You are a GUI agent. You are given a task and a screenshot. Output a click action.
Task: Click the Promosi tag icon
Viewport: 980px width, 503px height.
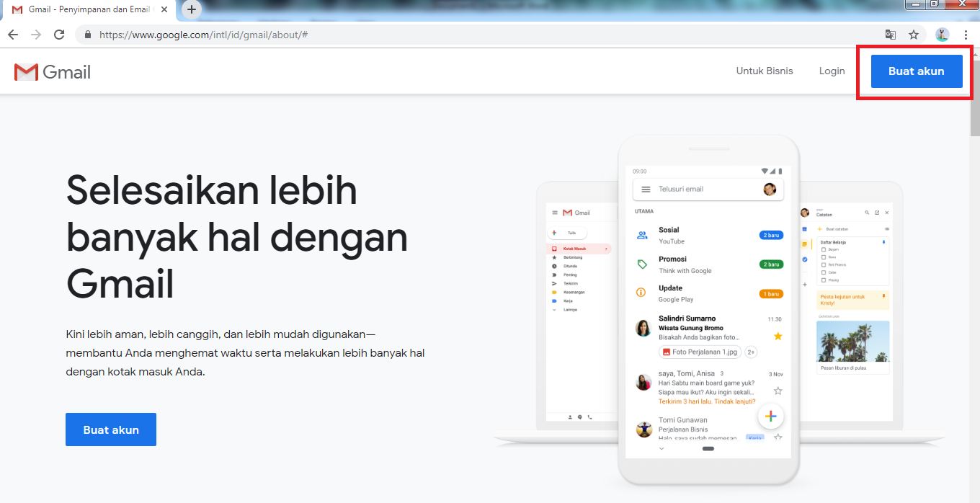point(642,264)
